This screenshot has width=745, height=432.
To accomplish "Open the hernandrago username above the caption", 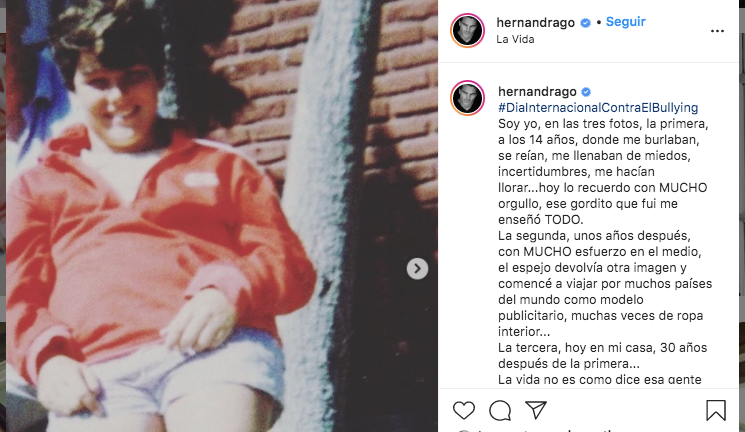I will click(x=537, y=92).
